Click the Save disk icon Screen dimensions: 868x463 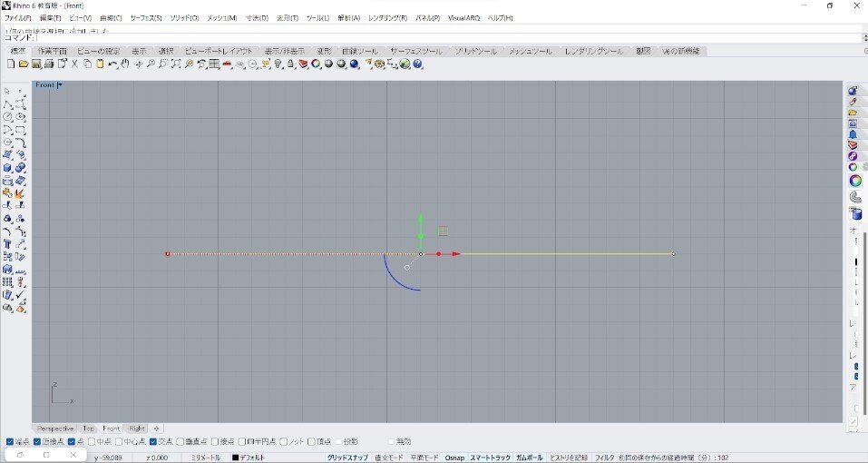[36, 64]
